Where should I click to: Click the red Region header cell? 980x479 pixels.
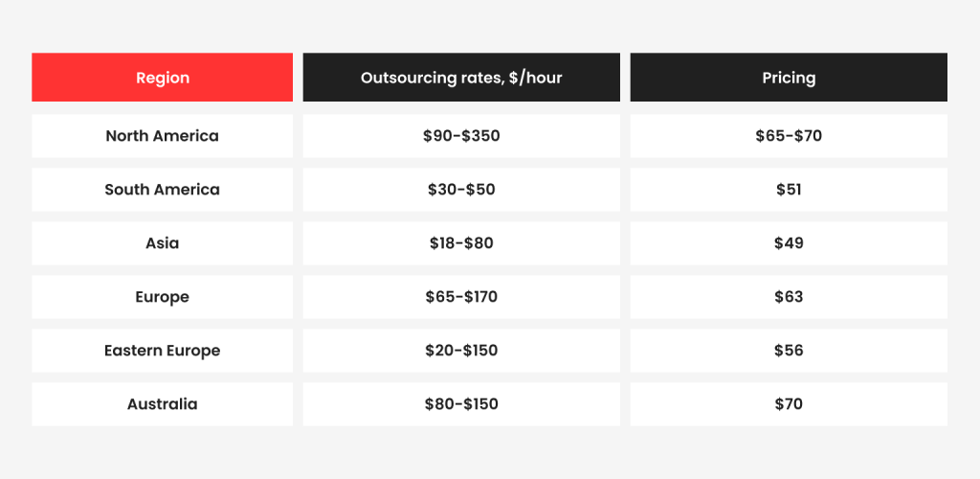pos(162,77)
